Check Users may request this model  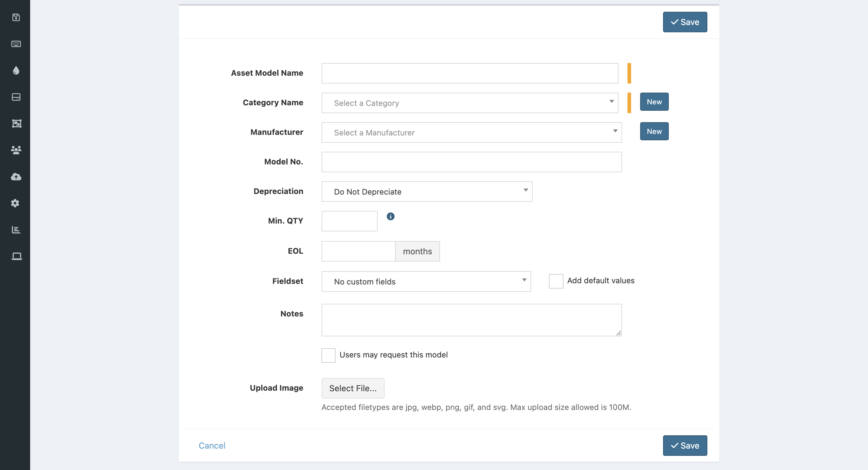pos(328,355)
